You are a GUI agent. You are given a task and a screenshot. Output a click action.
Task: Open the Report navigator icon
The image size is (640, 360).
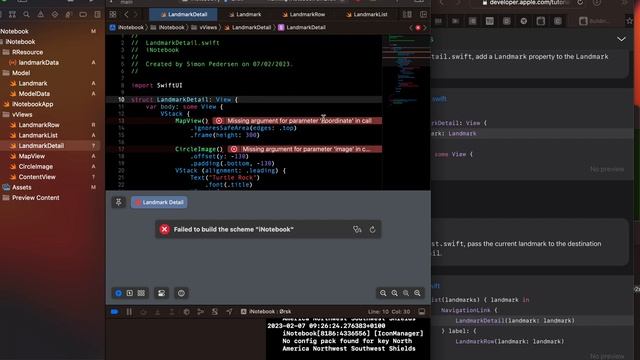click(97, 14)
